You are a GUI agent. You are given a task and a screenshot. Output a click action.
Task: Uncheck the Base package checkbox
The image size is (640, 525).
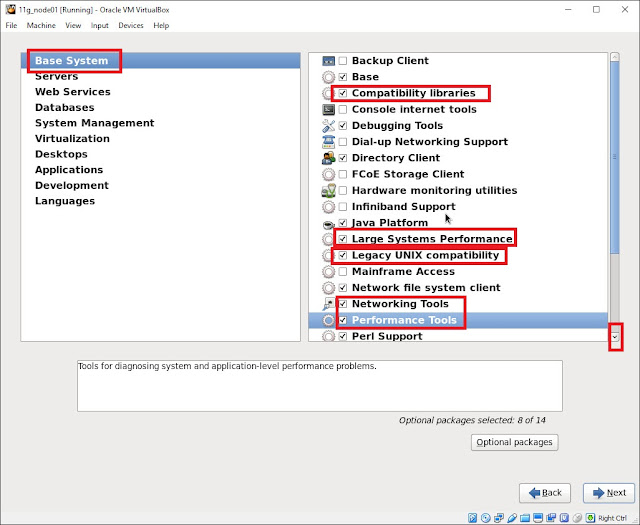click(x=343, y=77)
